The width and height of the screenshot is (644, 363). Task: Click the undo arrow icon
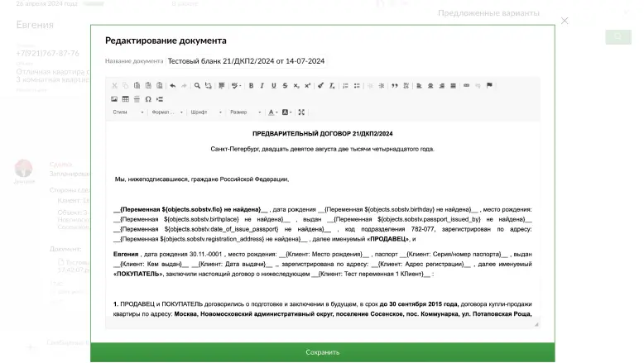click(x=173, y=86)
